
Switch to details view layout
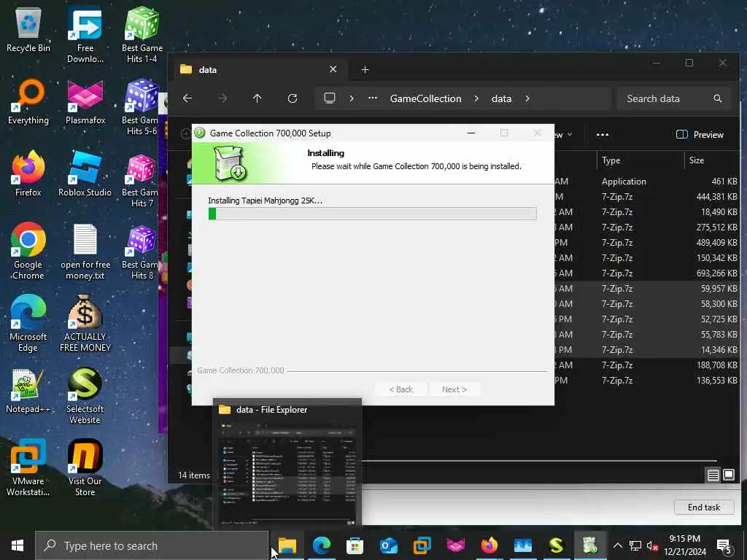tap(713, 475)
